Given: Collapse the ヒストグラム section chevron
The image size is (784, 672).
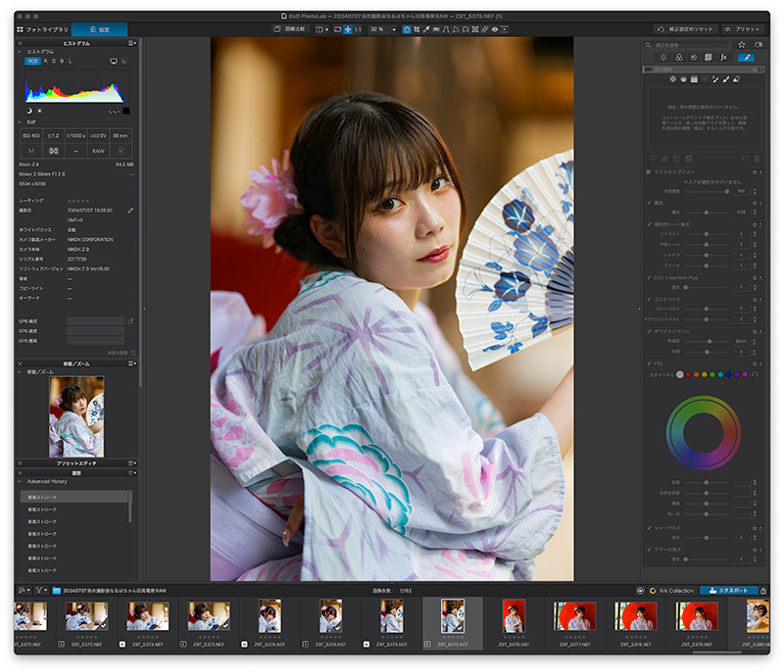Looking at the screenshot, I should (x=20, y=52).
